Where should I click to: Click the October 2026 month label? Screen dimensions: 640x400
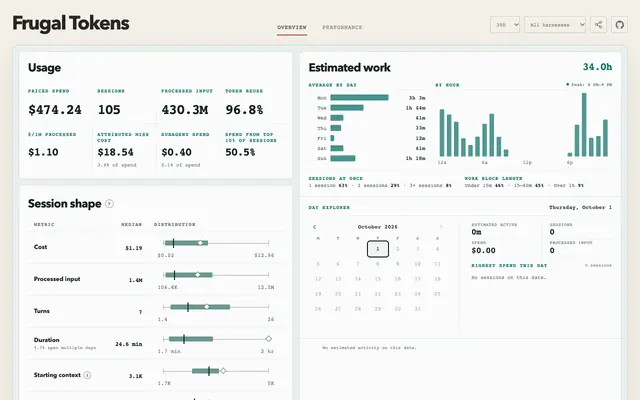[378, 227]
